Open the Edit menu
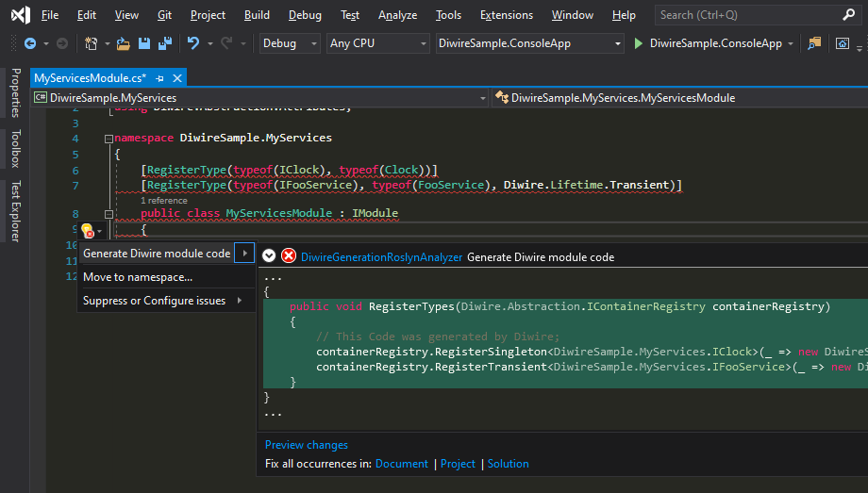 tap(87, 15)
